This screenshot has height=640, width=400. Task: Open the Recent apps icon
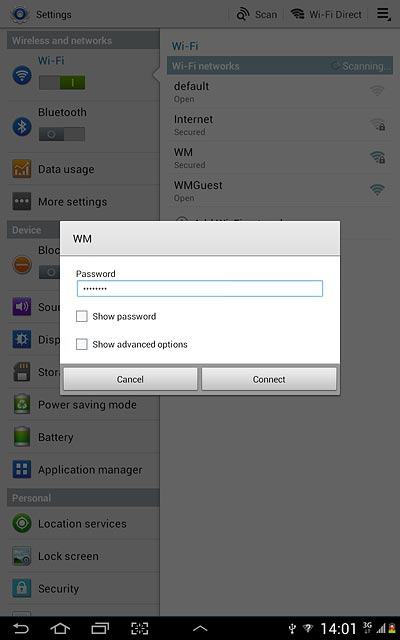tap(100, 628)
